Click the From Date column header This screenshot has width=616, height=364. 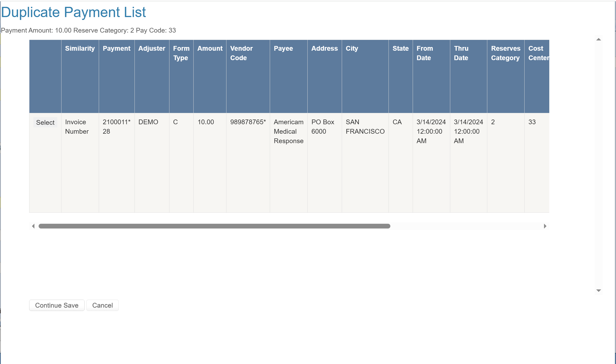pos(425,53)
